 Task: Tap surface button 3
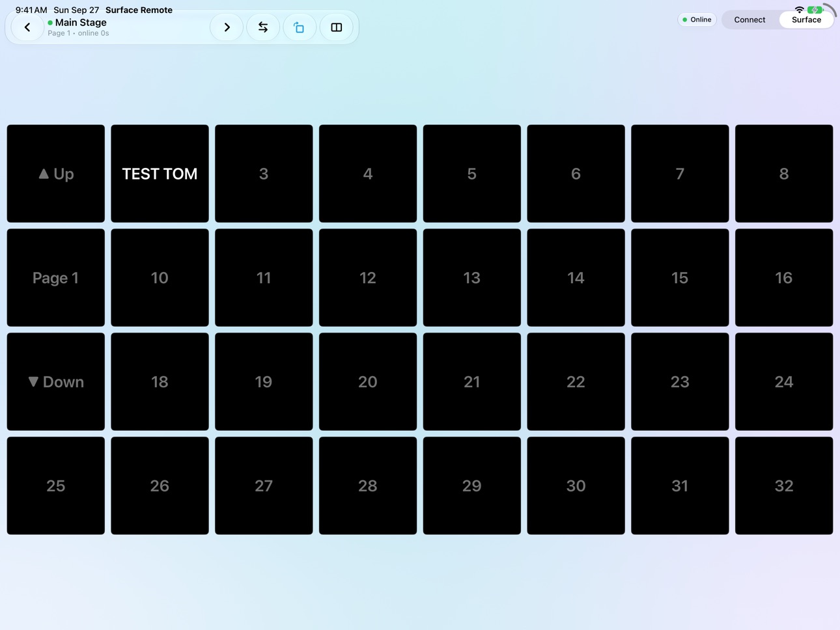click(264, 174)
